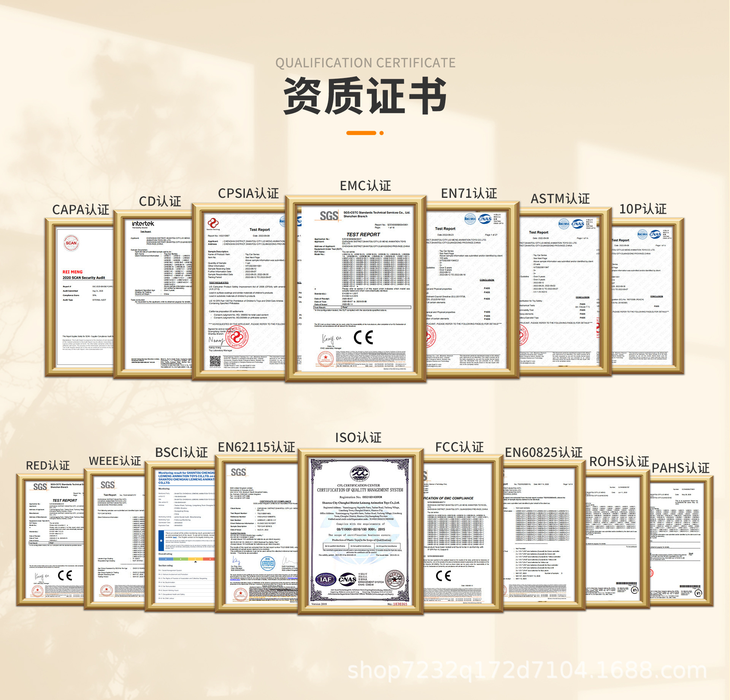Click the Intertek logo on CD certificate
730x700 pixels.
coord(143,224)
